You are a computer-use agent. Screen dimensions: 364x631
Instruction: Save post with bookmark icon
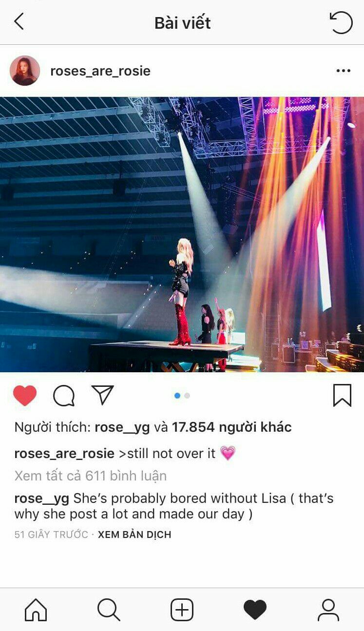click(342, 395)
